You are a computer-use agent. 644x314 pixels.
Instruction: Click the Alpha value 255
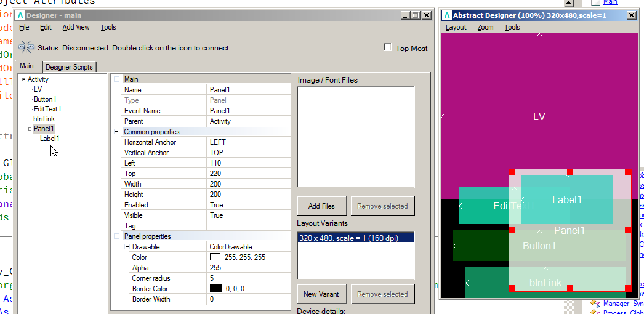point(248,268)
